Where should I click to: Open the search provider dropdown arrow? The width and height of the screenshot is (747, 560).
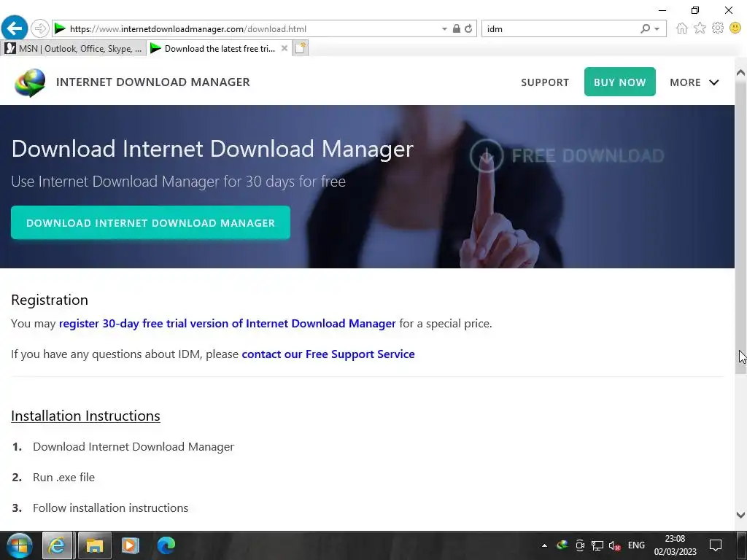(657, 28)
